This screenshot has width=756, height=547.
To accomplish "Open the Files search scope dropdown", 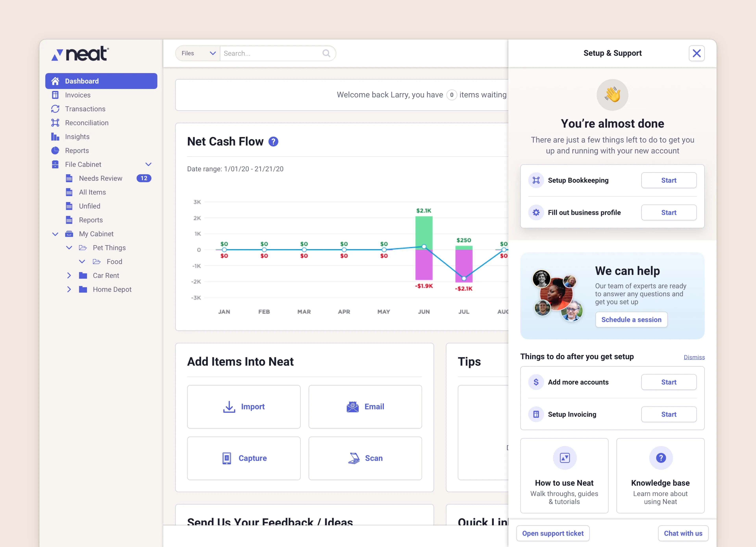I will click(x=198, y=53).
